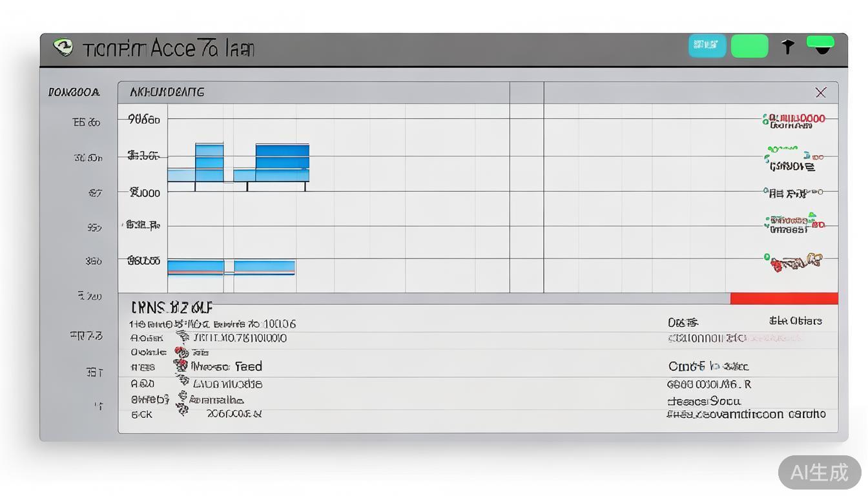Click the cyan button in title bar
This screenshot has height=496, width=868.
707,46
